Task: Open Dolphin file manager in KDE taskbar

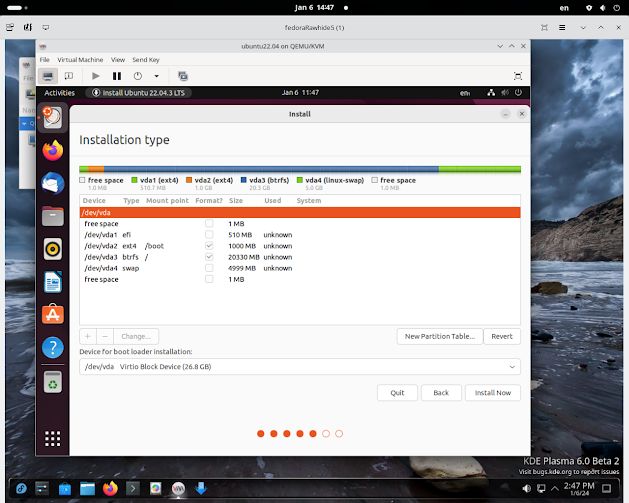Action: [x=87, y=489]
